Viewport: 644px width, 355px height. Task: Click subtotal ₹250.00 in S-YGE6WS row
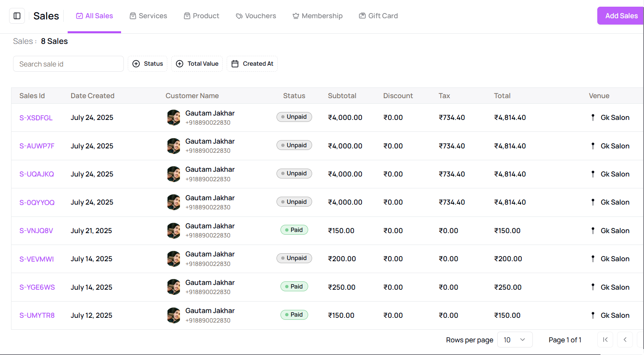click(x=342, y=287)
